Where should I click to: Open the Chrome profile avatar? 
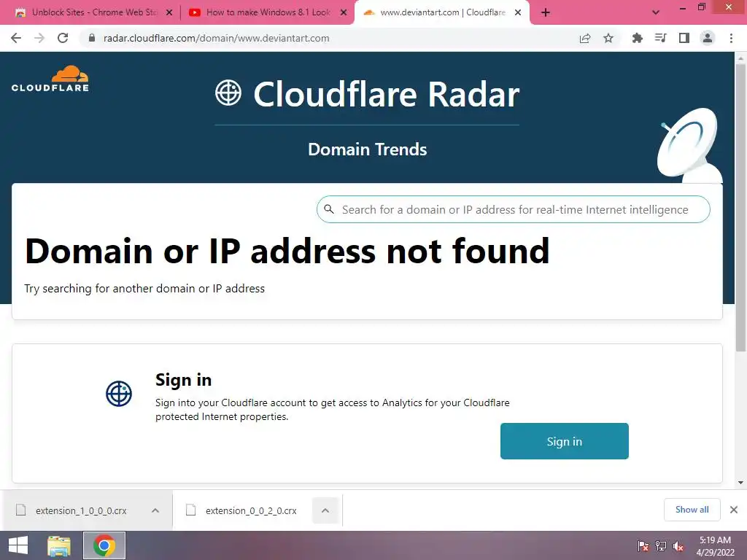[708, 38]
